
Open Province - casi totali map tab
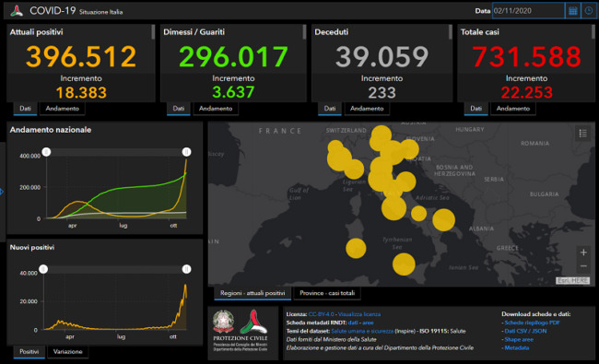(x=327, y=293)
